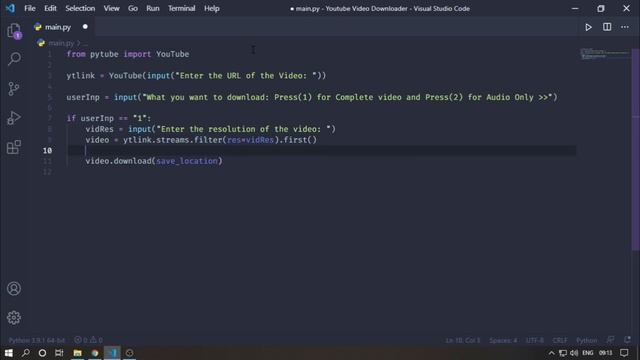This screenshot has width=640, height=360.
Task: Click the string "Enter the URL of the Video: "
Action: click(x=246, y=76)
